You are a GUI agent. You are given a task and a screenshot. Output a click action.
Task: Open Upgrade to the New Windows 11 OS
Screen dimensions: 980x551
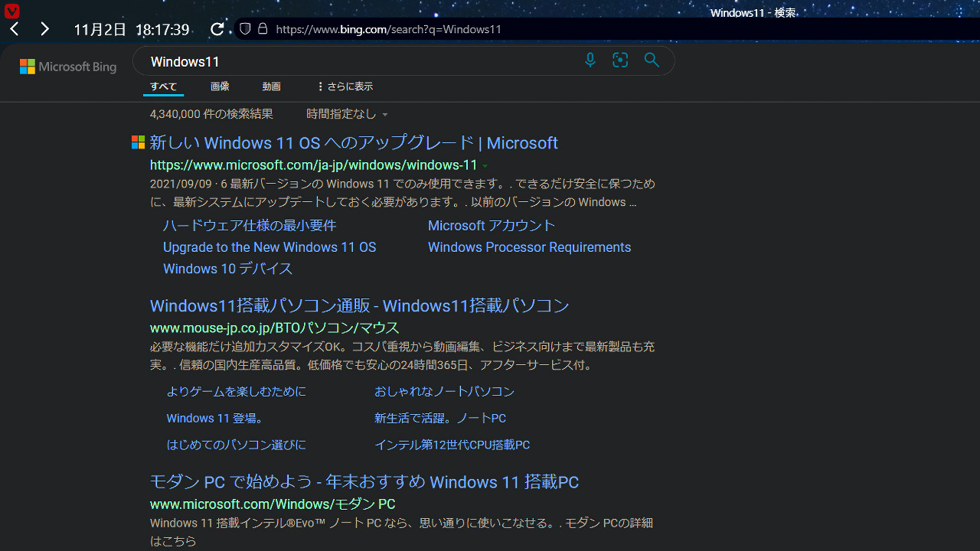pyautogui.click(x=269, y=247)
